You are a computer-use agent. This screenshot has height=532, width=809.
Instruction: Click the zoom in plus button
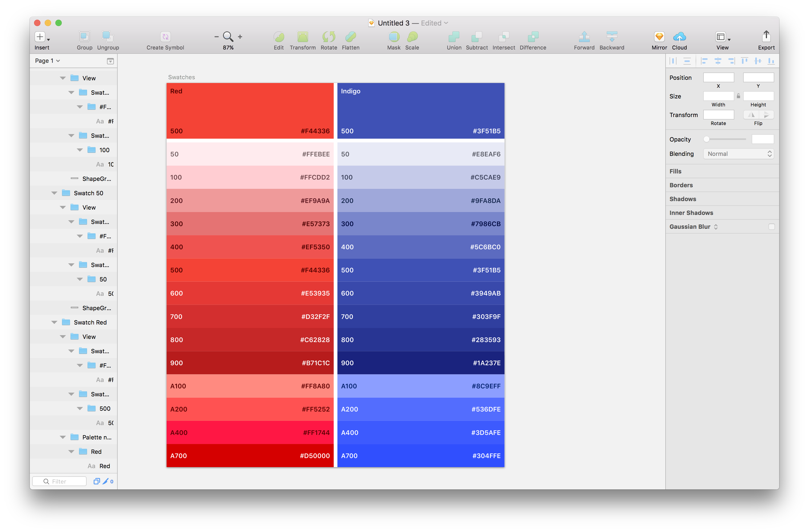tap(240, 37)
